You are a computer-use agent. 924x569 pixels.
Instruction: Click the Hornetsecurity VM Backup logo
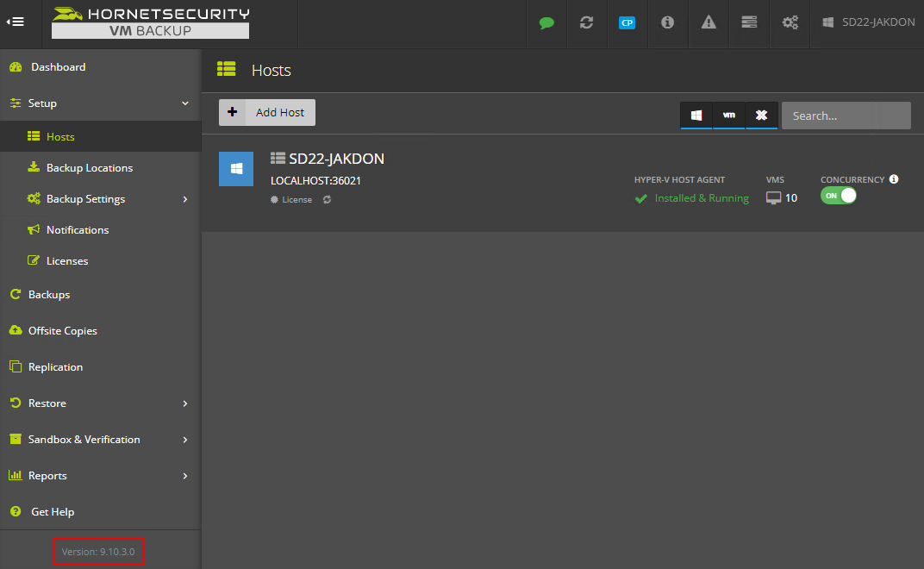click(150, 22)
